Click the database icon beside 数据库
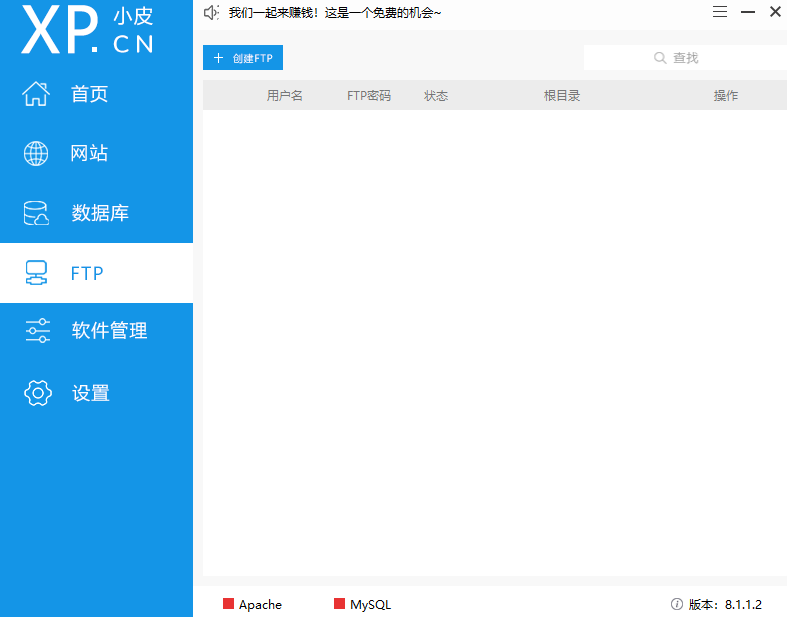The image size is (787, 617). click(x=36, y=213)
